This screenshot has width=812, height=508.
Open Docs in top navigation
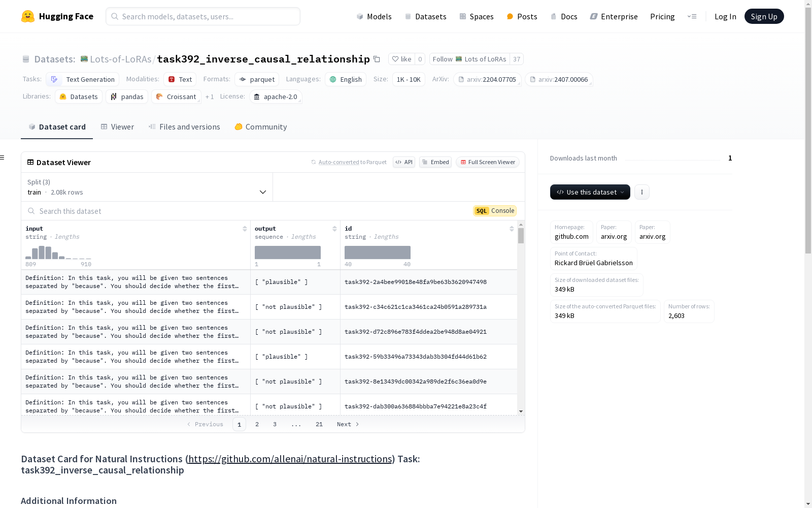click(x=564, y=16)
